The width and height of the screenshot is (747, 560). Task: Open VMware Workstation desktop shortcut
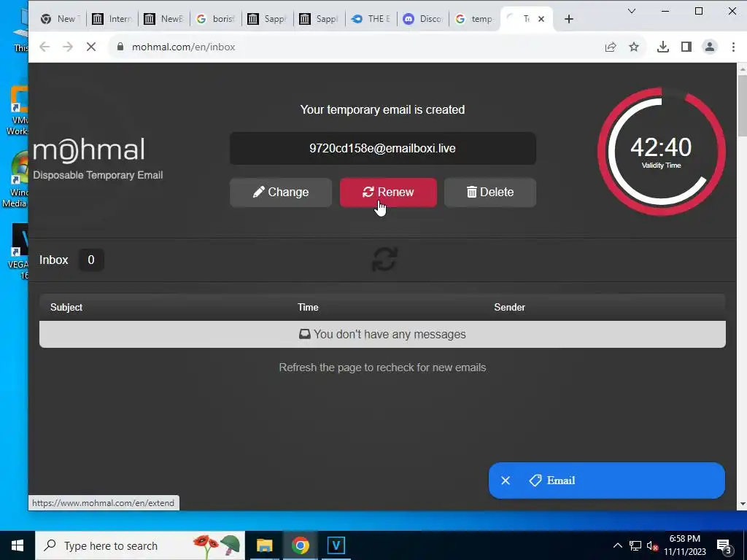click(18, 111)
